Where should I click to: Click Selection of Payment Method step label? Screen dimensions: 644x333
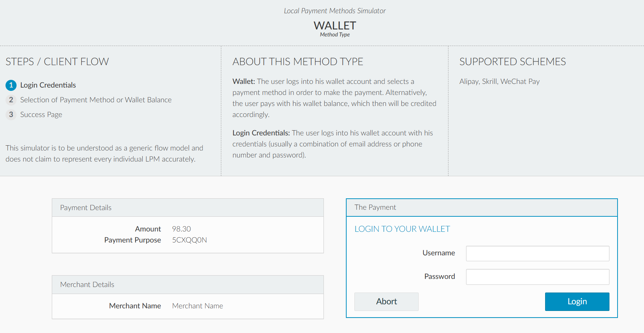pos(96,100)
